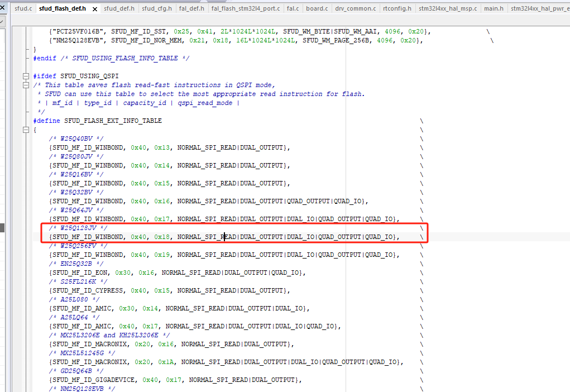The width and height of the screenshot is (570, 392).
Task: Collapse the brace block under SFUD_FLASH_EXT_INFO_TABLE
Action: tap(26, 130)
